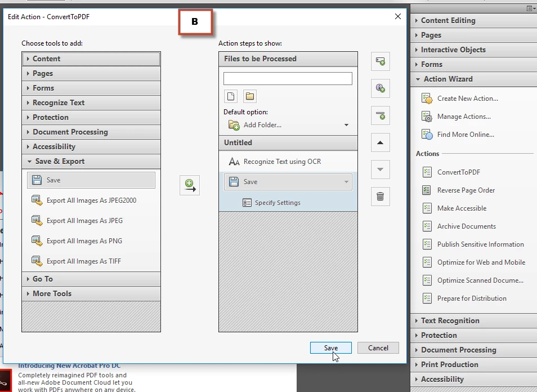Viewport: 537px width, 392px height.
Task: Click the Files to be Processed text field
Action: [x=288, y=78]
